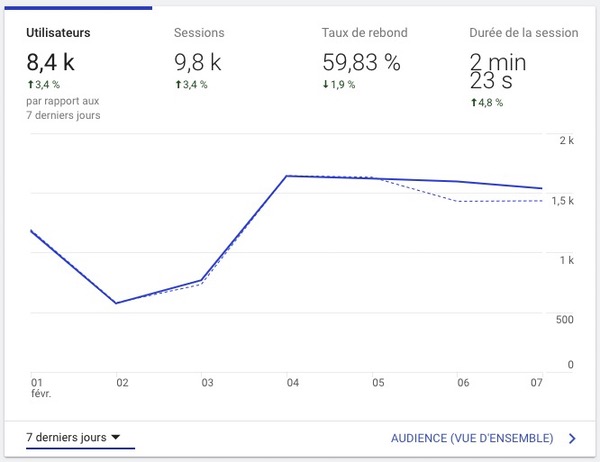Click the 9,8 k sessions value
Viewport: 600px width, 462px height.
(x=197, y=62)
